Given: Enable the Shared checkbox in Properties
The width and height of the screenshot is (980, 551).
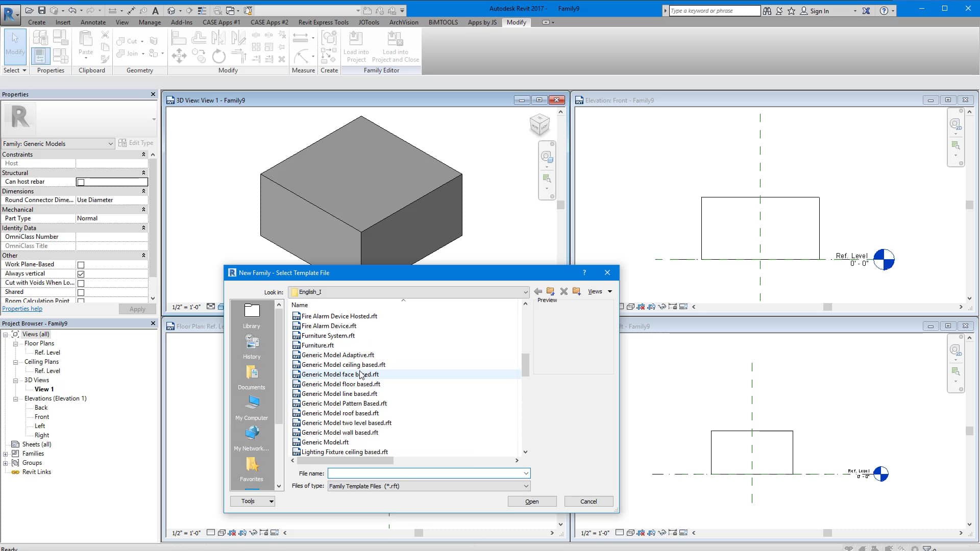Looking at the screenshot, I should tap(81, 292).
